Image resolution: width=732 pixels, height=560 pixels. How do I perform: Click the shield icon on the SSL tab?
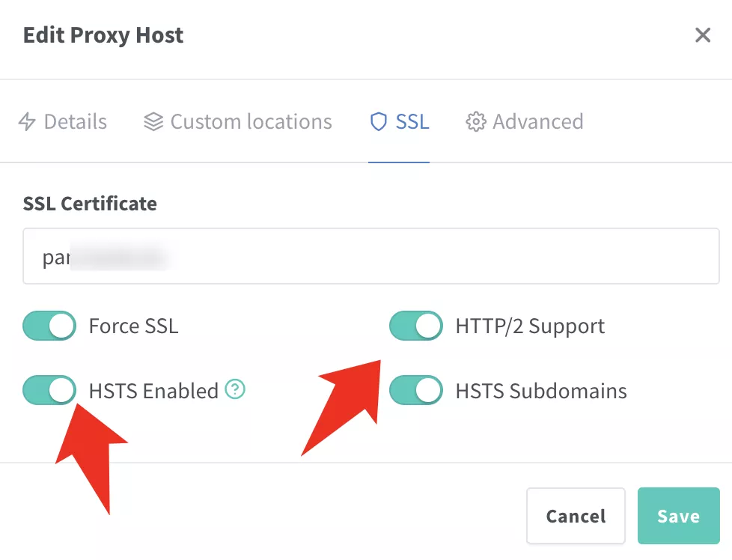tap(378, 122)
